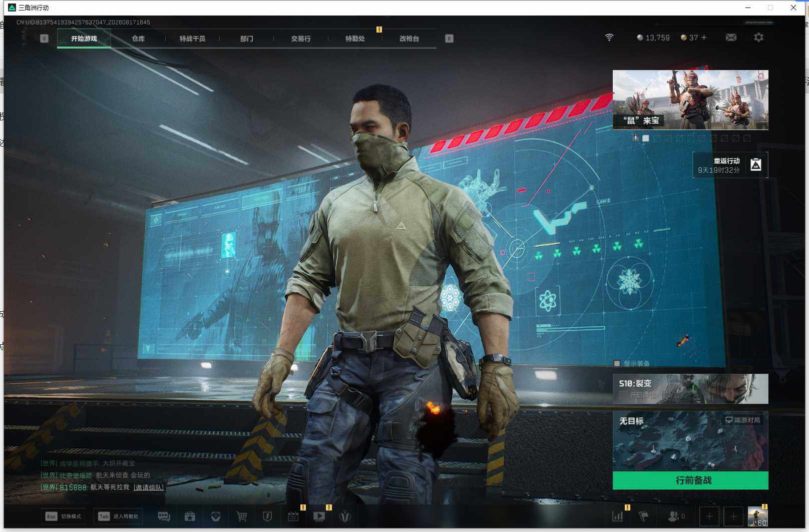Click the flags icon in bottom bar

click(x=644, y=516)
